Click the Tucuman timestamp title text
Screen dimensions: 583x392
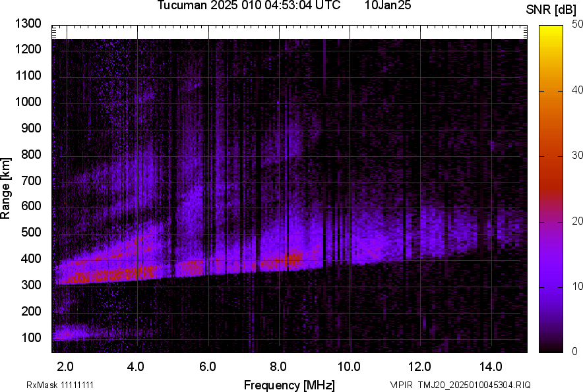click(249, 6)
